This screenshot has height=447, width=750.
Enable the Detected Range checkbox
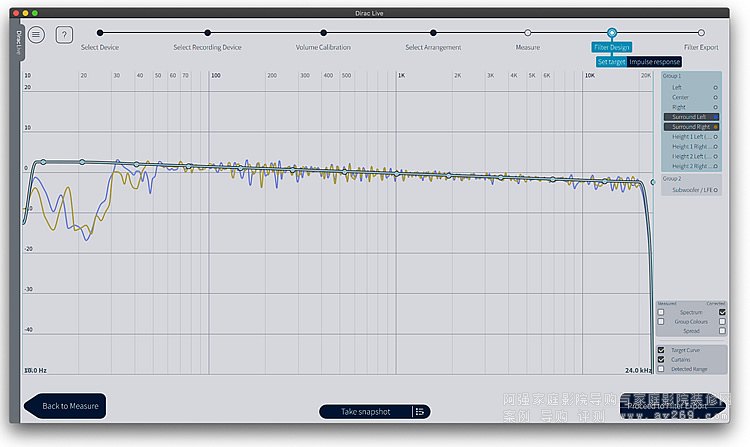pyautogui.click(x=661, y=369)
